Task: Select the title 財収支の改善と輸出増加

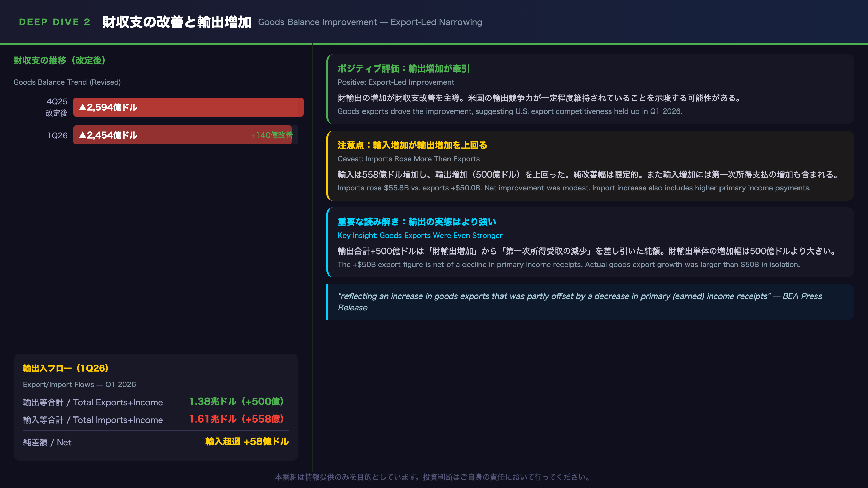Action: [177, 22]
